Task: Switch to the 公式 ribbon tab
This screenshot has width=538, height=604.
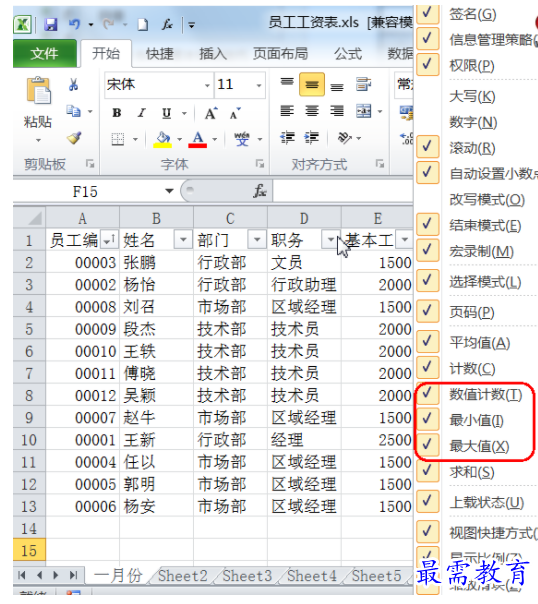Action: 348,54
